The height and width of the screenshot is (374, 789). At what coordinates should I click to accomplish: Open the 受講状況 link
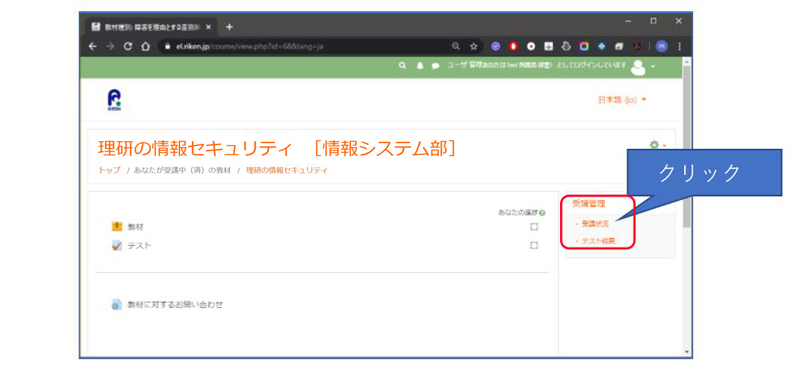pyautogui.click(x=595, y=224)
